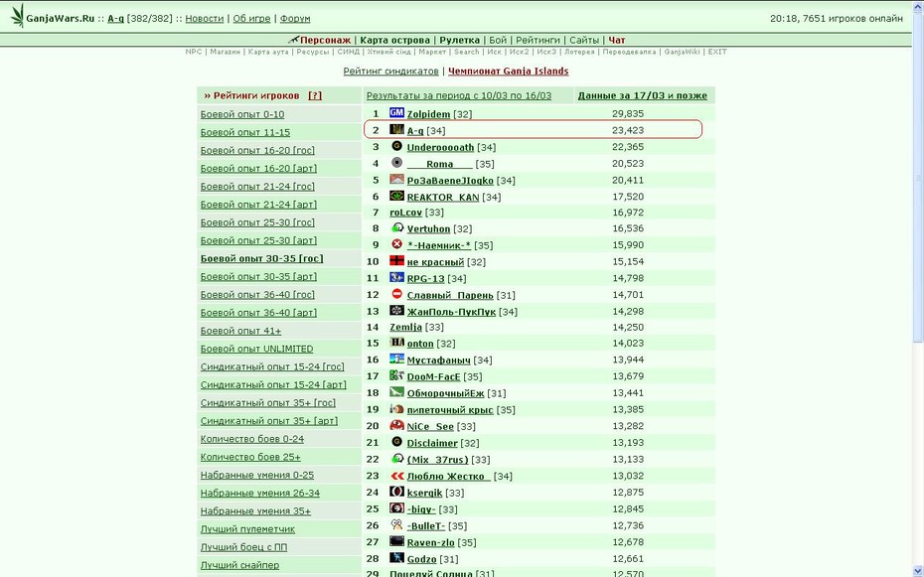Viewport: 924px width, 577px height.
Task: Select the Боевой опыт 11-15 rating
Action: point(245,132)
